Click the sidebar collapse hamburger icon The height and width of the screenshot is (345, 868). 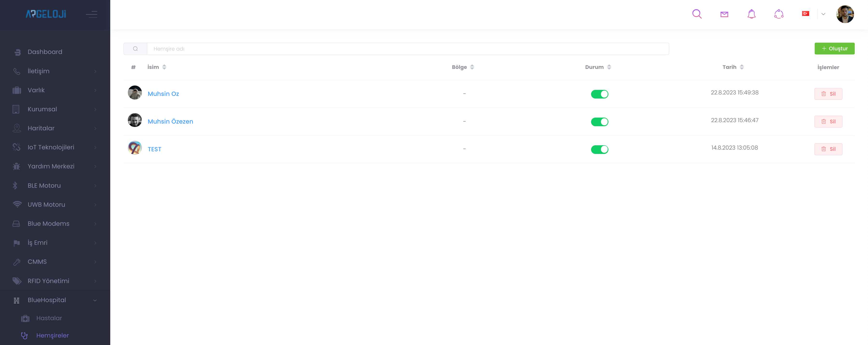click(91, 14)
